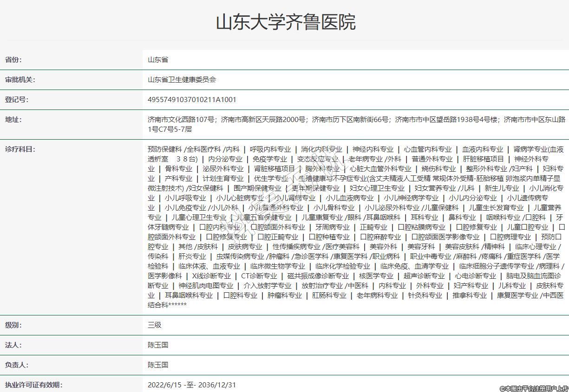
Task: Click the 山东省卫生健康委员会 authority text
Action: click(x=182, y=80)
